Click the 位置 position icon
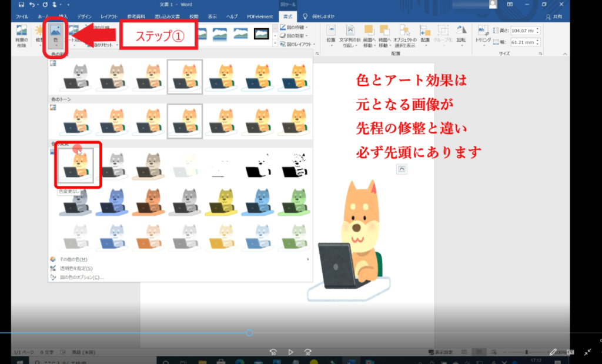 click(331, 35)
